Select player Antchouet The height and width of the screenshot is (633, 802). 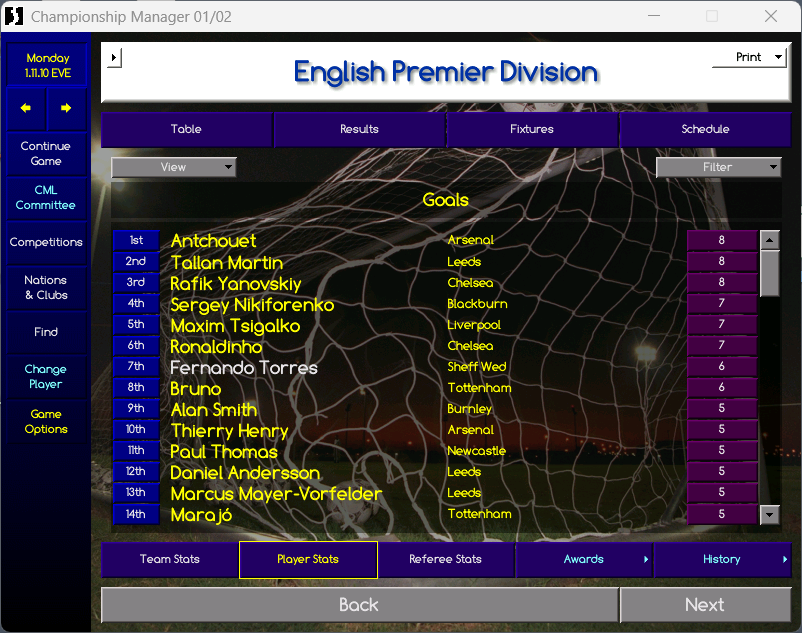pos(214,241)
